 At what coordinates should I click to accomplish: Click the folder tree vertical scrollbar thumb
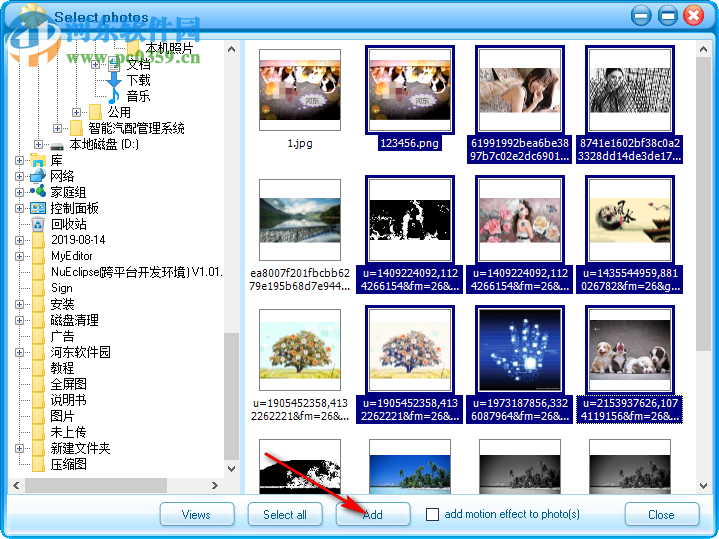tap(231, 396)
